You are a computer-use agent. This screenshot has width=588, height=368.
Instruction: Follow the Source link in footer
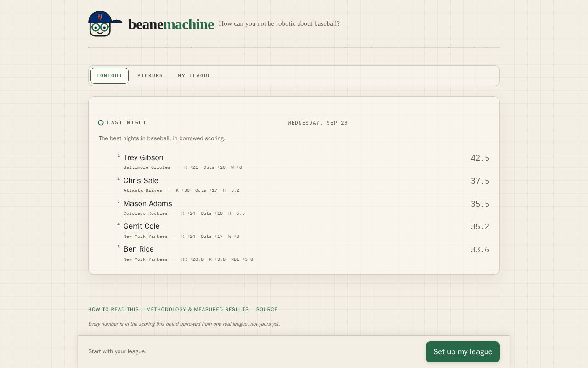267,309
